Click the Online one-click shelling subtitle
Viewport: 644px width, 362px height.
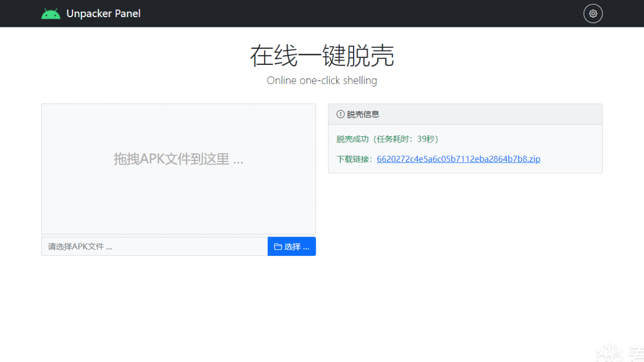(322, 80)
